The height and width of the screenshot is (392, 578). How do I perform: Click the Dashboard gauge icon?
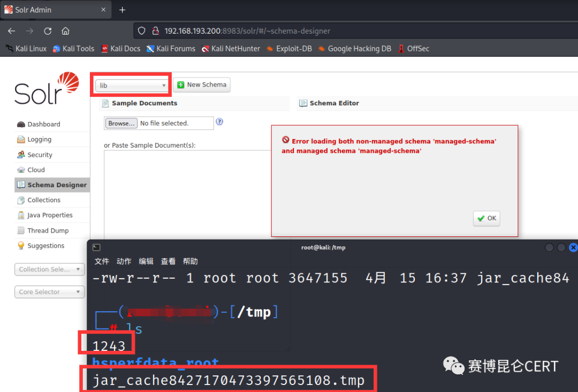click(21, 124)
